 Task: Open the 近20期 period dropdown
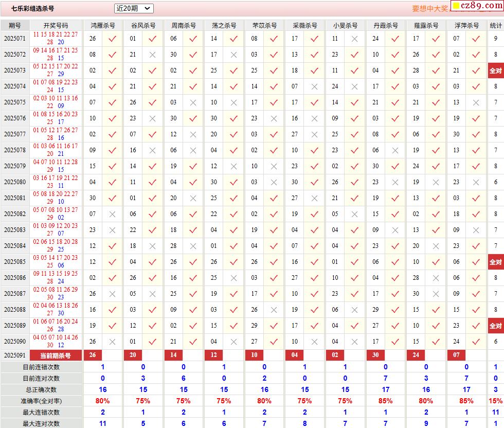pos(134,8)
